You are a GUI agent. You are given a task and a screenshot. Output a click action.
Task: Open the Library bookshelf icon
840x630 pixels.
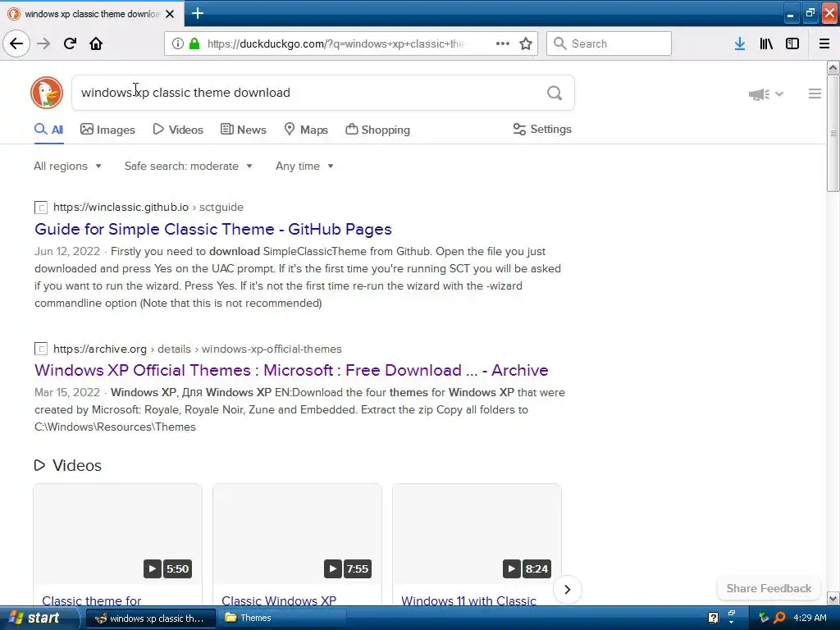point(766,43)
